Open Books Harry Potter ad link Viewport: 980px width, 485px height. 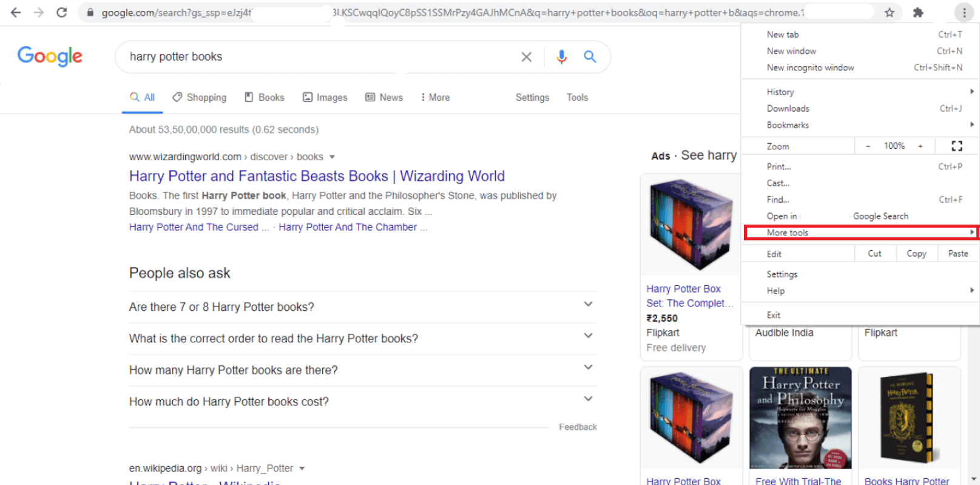tap(907, 481)
